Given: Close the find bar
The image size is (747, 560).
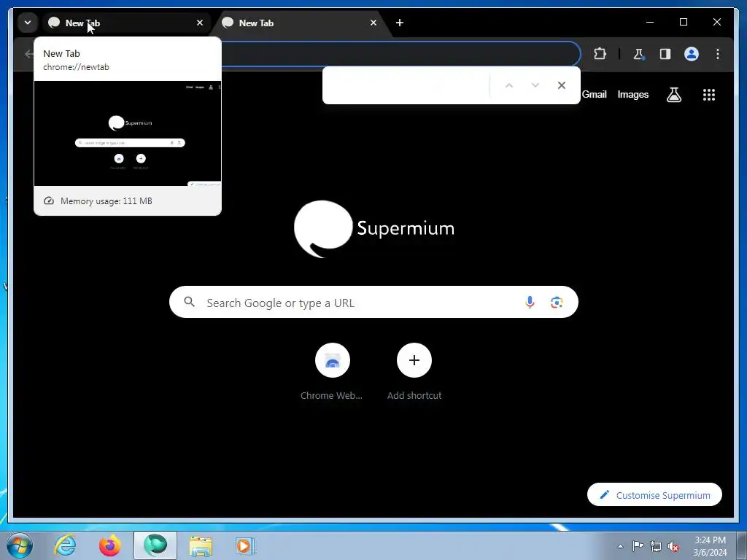Looking at the screenshot, I should (x=561, y=85).
